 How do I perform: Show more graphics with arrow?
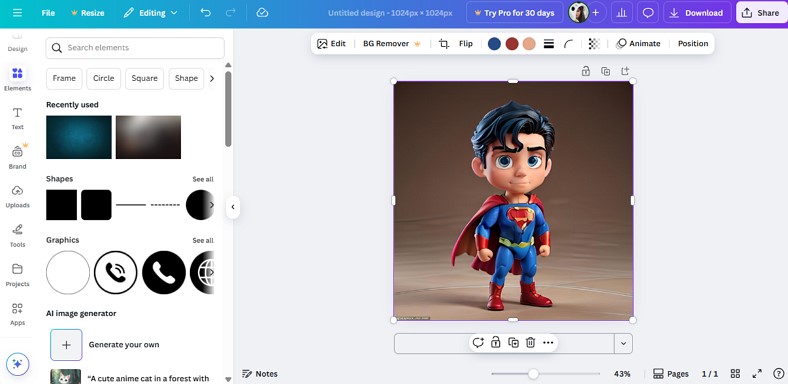click(x=211, y=272)
